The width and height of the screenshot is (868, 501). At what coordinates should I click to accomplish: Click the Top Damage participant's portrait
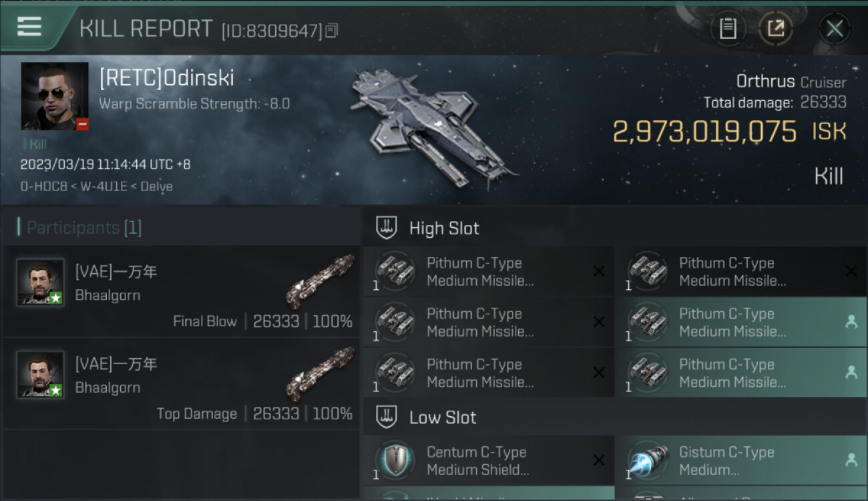click(40, 374)
